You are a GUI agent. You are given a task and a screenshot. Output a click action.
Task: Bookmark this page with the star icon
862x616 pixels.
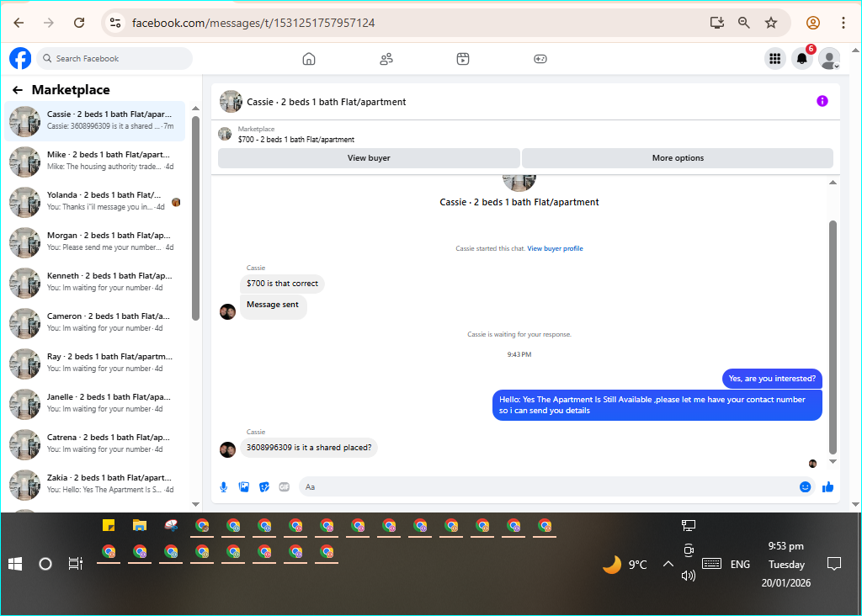click(x=771, y=23)
